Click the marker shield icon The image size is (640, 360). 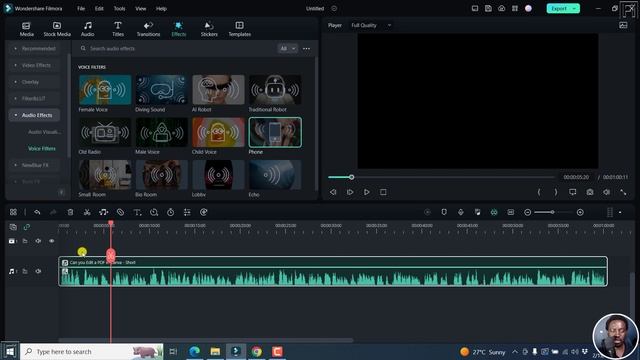point(444,212)
